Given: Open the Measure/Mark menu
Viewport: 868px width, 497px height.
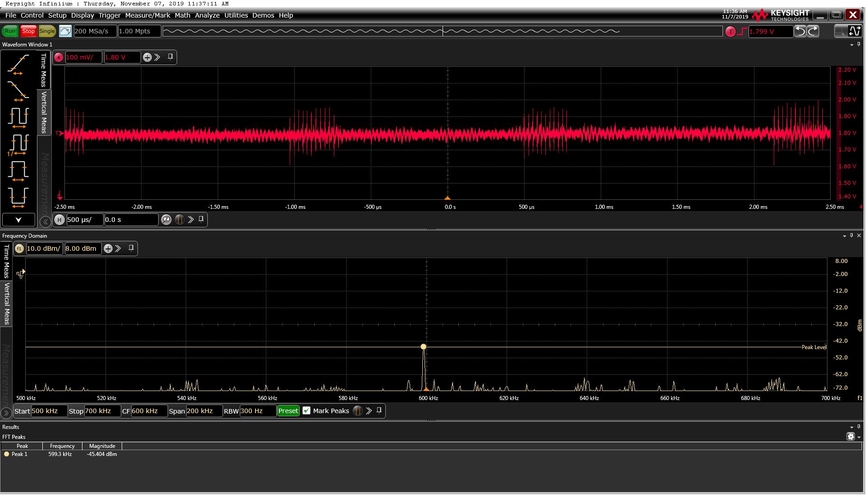Looking at the screenshot, I should tap(147, 15).
